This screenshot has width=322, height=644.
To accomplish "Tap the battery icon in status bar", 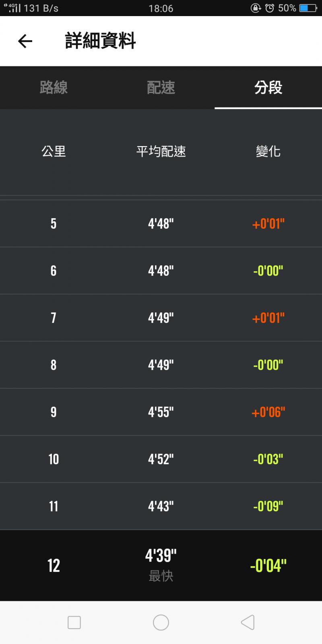I will (308, 8).
